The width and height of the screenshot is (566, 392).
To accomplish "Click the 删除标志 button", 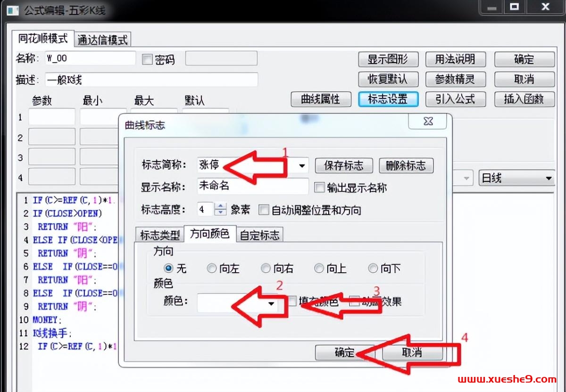I will [406, 165].
